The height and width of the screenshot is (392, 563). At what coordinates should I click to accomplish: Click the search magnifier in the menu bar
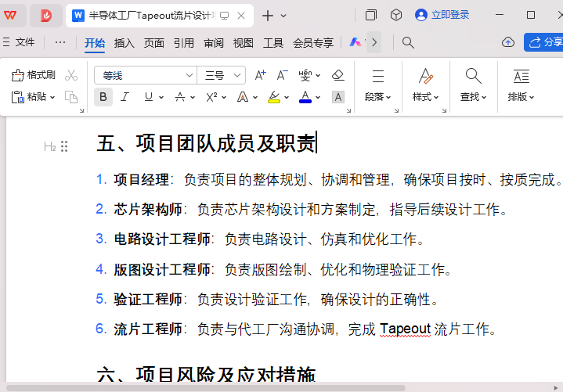(x=408, y=42)
